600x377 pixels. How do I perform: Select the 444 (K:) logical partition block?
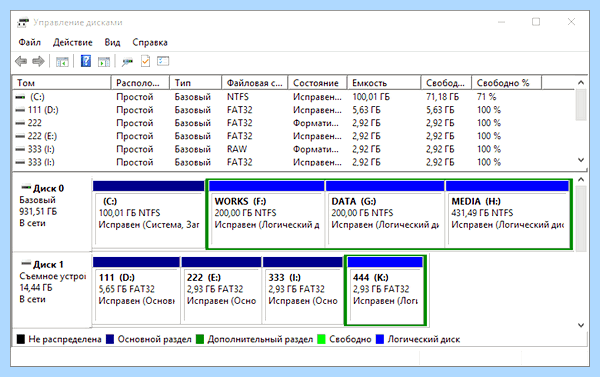(x=385, y=291)
